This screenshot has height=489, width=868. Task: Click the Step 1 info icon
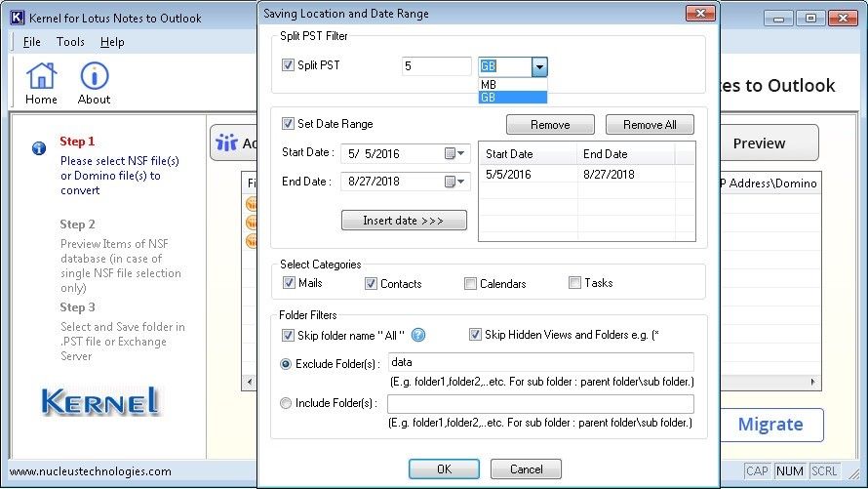pos(39,148)
